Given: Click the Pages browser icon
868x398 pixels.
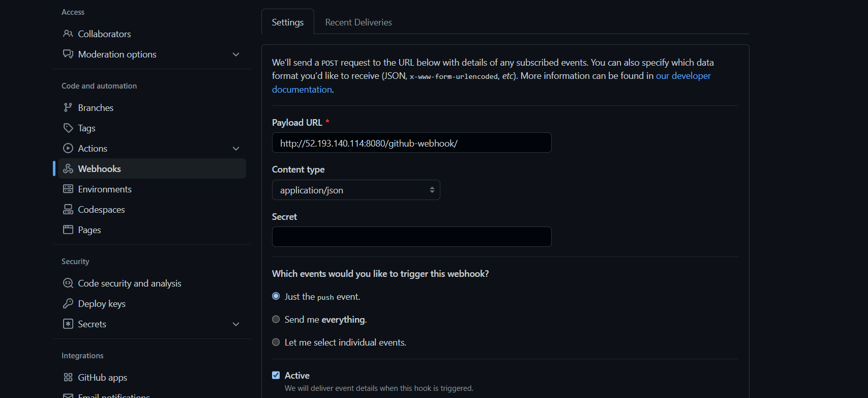Looking at the screenshot, I should tap(68, 230).
